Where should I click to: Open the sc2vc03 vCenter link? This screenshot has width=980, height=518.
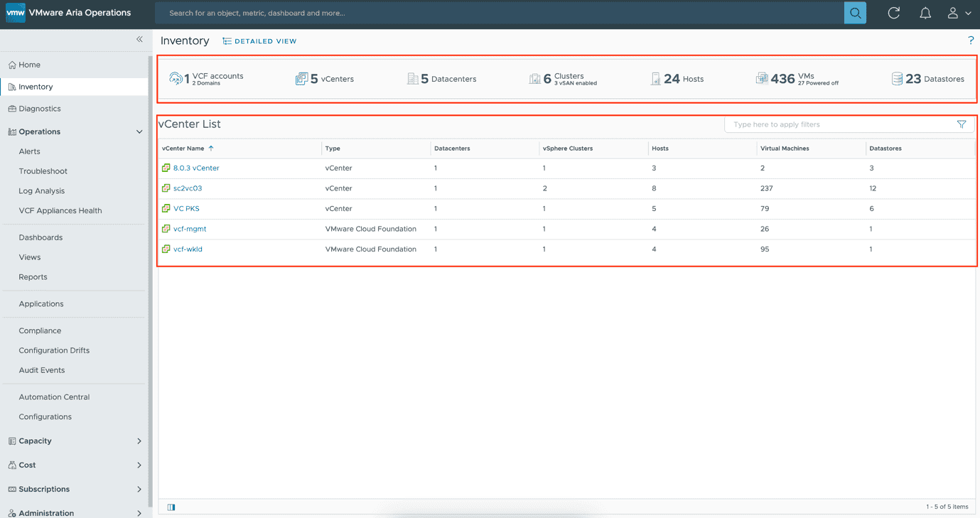coord(187,188)
